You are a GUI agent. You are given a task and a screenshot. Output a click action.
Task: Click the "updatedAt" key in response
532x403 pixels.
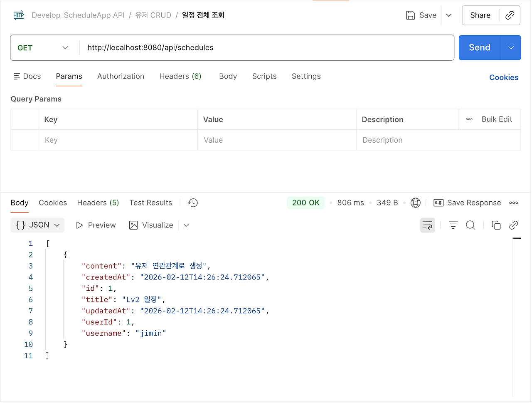(x=106, y=311)
